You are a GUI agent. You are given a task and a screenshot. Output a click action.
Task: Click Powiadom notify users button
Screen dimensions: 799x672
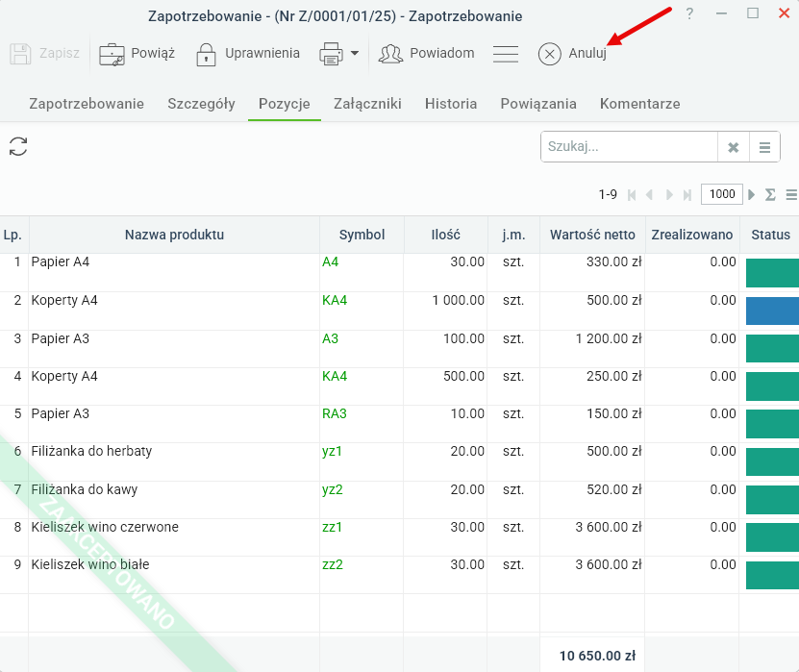tap(426, 54)
